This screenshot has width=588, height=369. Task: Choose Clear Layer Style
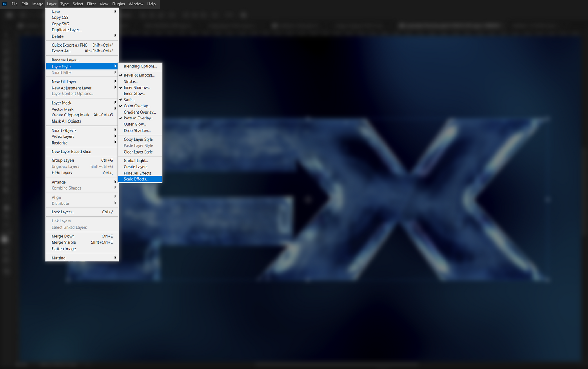140,152
